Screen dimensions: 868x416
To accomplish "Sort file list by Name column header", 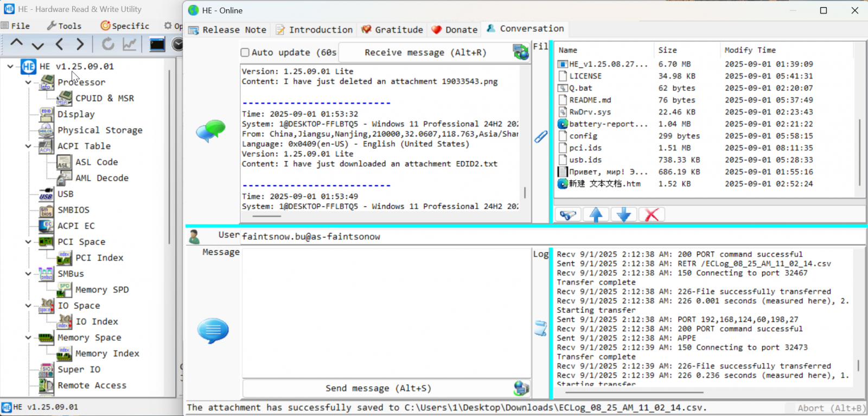I will coord(604,50).
